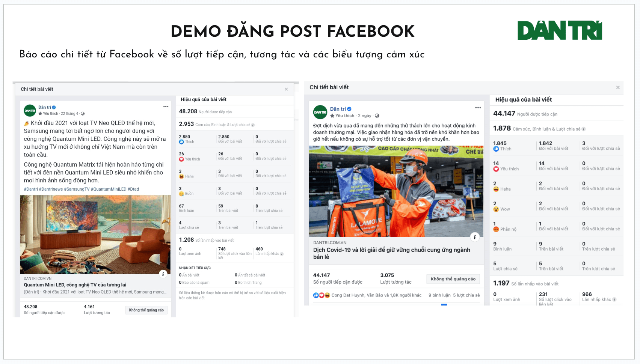Click the #Dantrinews hashtag

click(51, 189)
